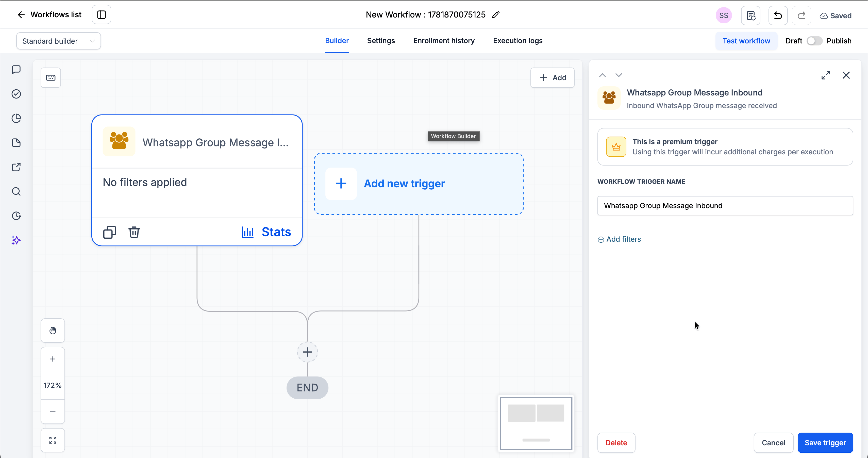Viewport: 868px width, 458px height.
Task: Click the No filters applied text
Action: pyautogui.click(x=145, y=182)
